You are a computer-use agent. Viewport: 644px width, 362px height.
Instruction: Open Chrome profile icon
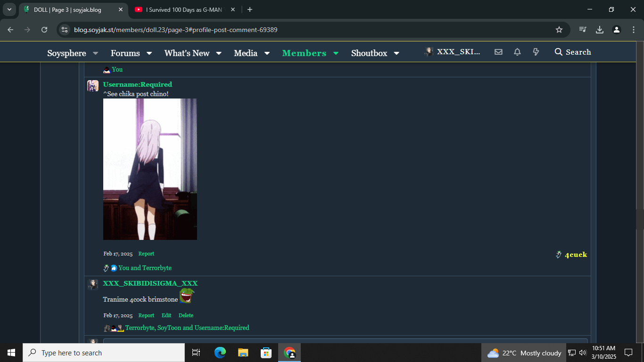(x=617, y=30)
